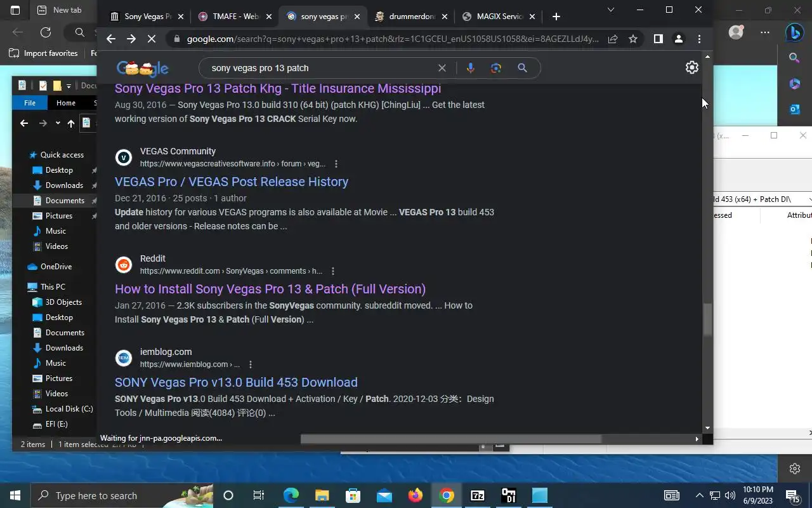Open notification center with 15 alerts

[x=792, y=495]
